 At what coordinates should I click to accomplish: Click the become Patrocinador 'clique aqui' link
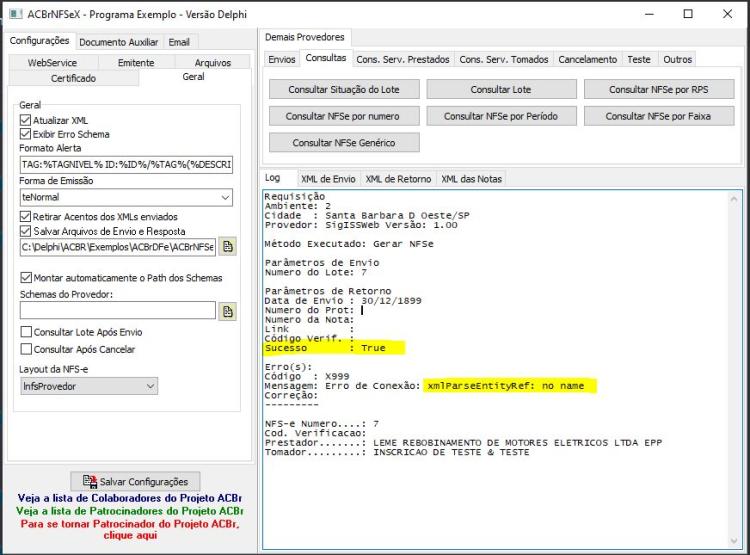coord(130,530)
